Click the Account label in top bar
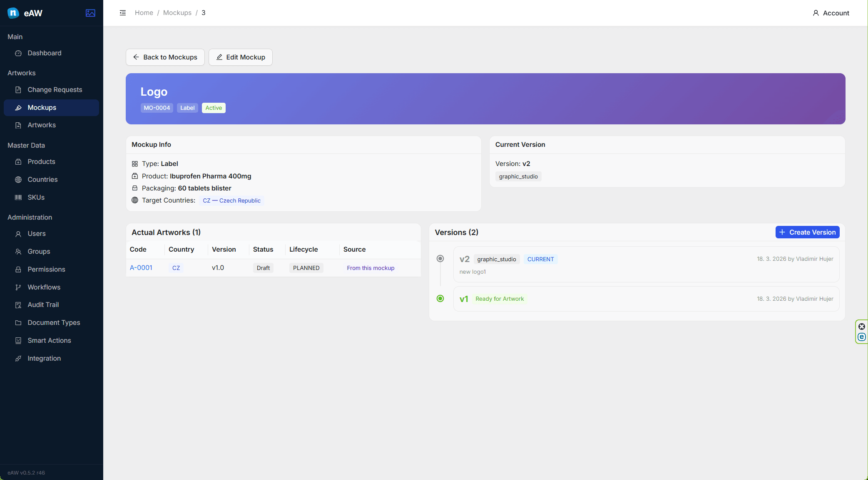Image resolution: width=868 pixels, height=480 pixels. coord(836,13)
